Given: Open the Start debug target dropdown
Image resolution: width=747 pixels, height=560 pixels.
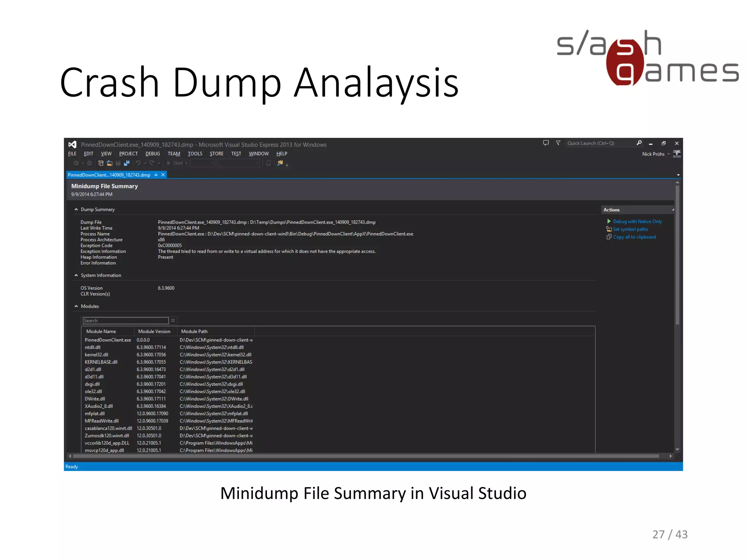Looking at the screenshot, I should point(186,163).
